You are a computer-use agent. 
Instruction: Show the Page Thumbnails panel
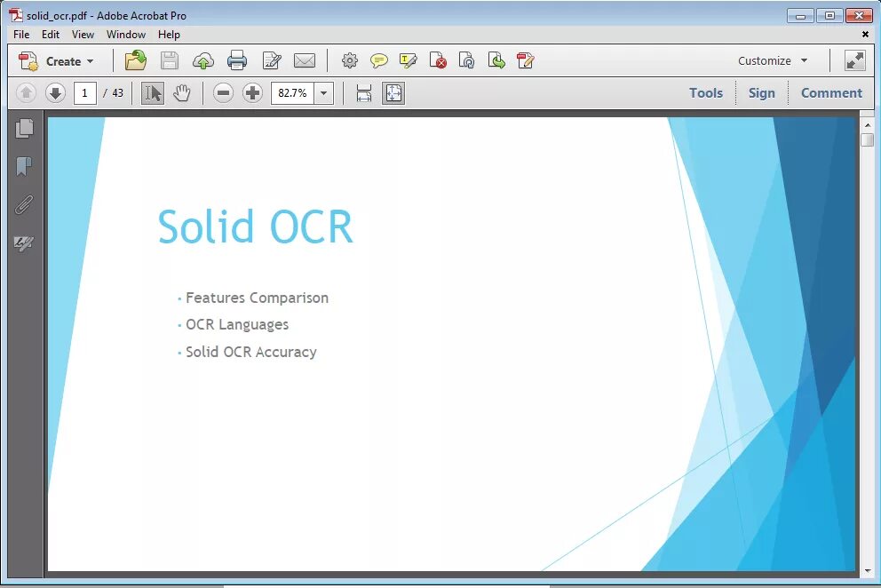(x=24, y=128)
